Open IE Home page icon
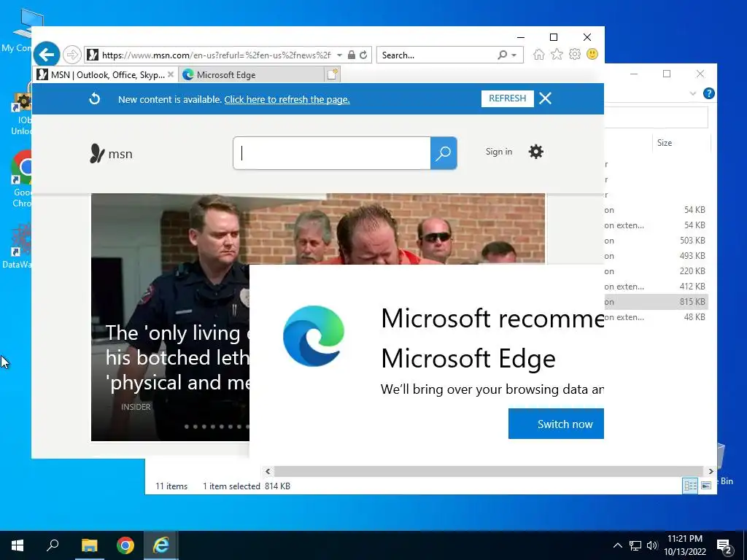This screenshot has width=747, height=560. pyautogui.click(x=539, y=54)
